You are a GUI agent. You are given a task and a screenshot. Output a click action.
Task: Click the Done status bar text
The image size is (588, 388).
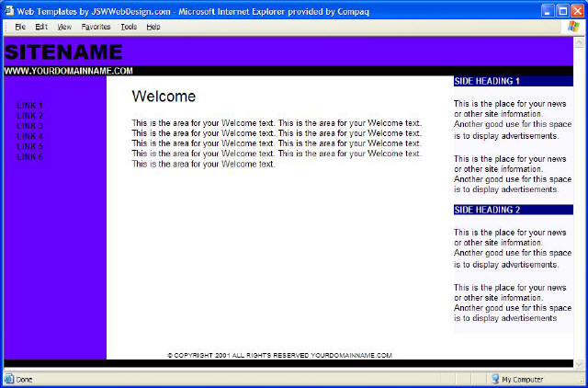tap(24, 380)
